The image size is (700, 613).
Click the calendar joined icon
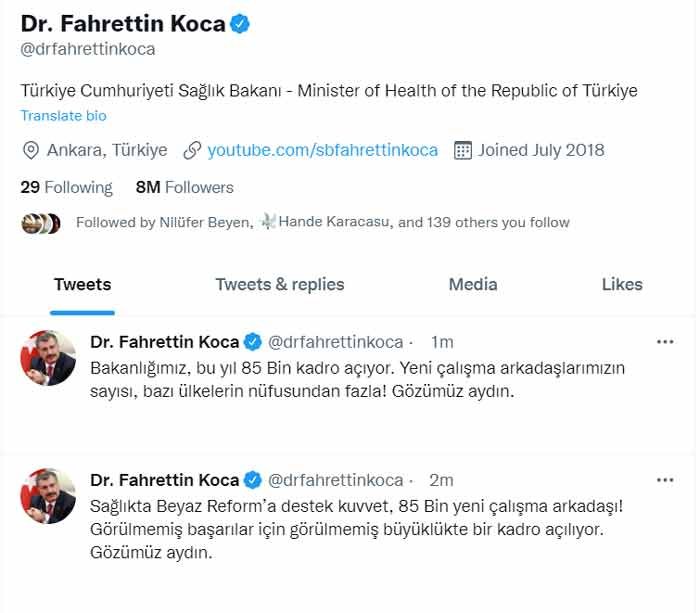point(463,151)
